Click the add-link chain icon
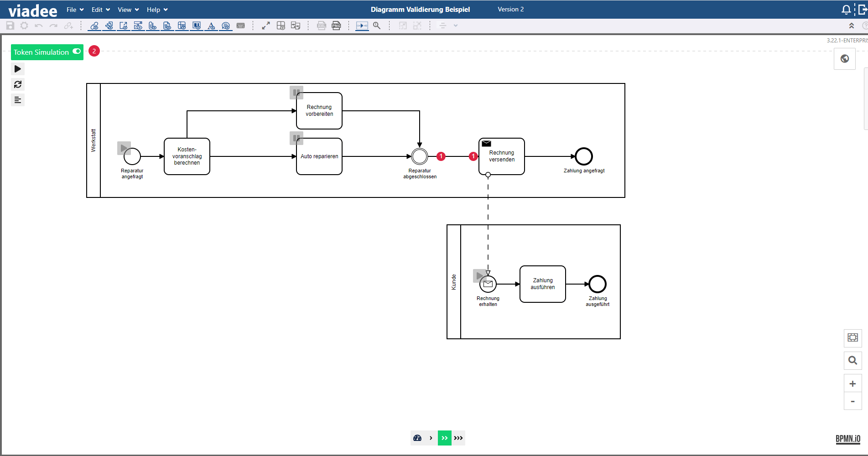The width and height of the screenshot is (868, 456). click(68, 26)
